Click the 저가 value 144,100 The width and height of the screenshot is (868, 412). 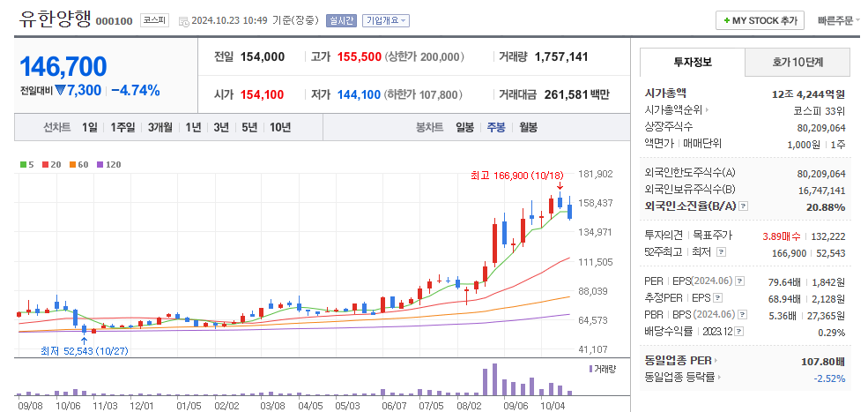tap(359, 94)
